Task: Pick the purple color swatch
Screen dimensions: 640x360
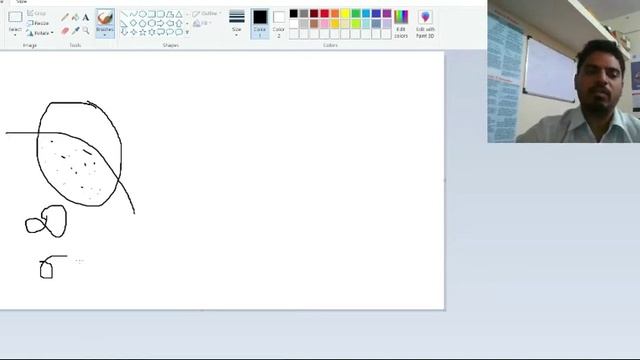Action: [x=387, y=13]
